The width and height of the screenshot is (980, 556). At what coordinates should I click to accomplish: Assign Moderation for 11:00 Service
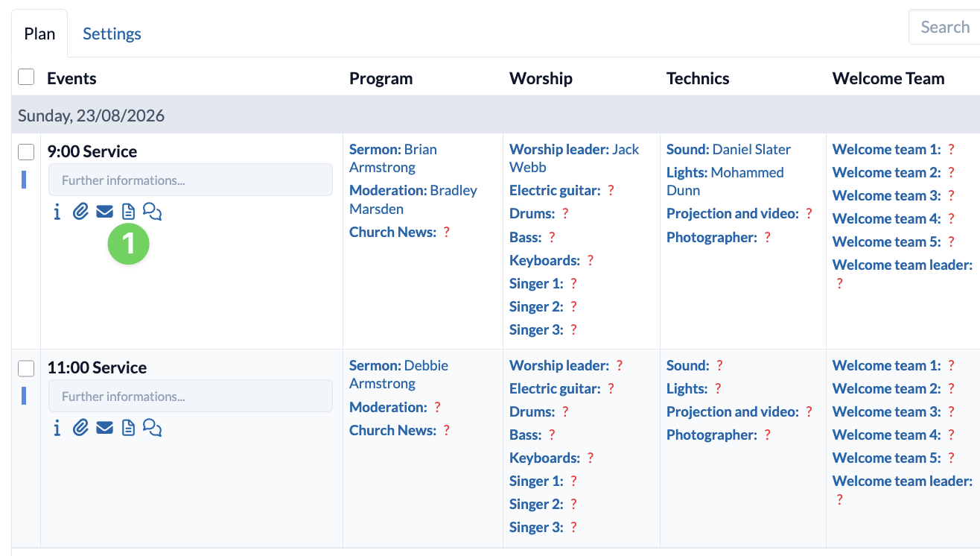click(x=395, y=407)
